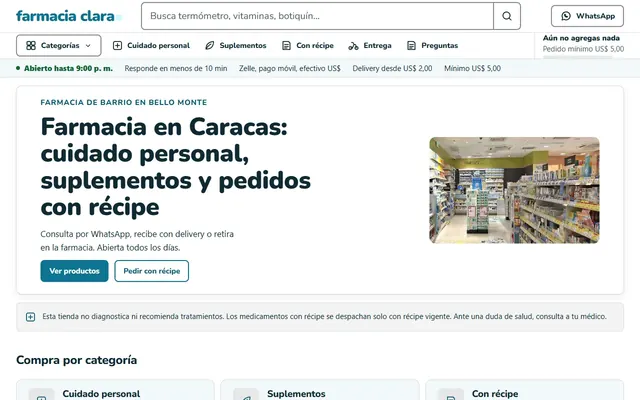Click the Categorías grid icon
This screenshot has height=400, width=640.
31,45
